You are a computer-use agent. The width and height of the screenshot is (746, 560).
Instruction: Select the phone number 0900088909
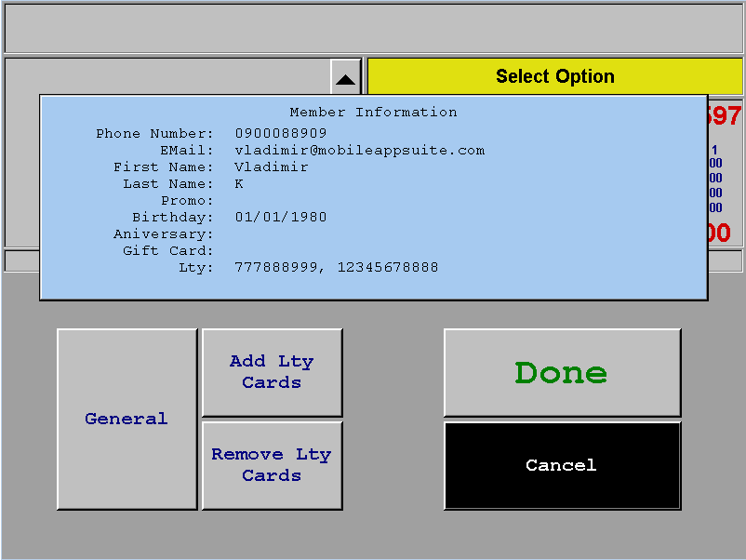280,134
